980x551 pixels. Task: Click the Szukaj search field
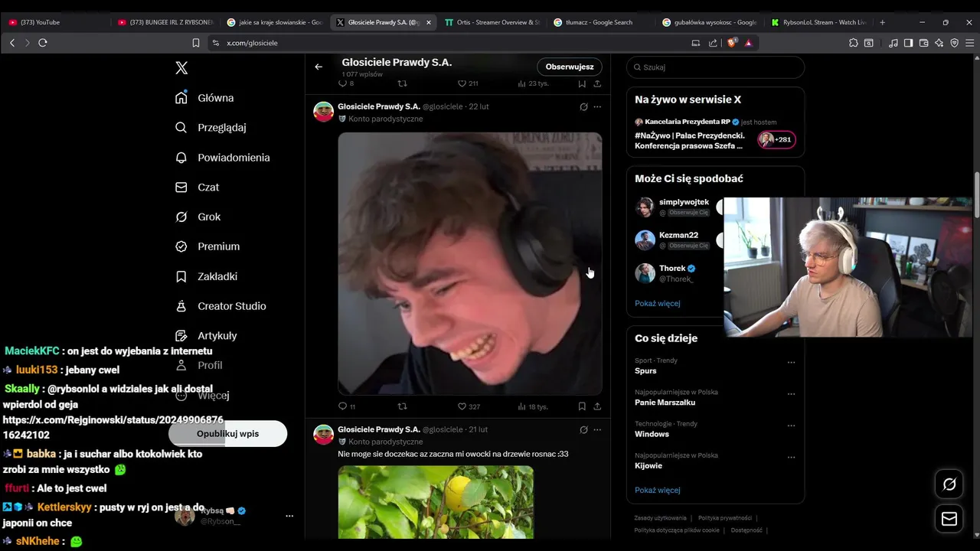click(x=715, y=67)
